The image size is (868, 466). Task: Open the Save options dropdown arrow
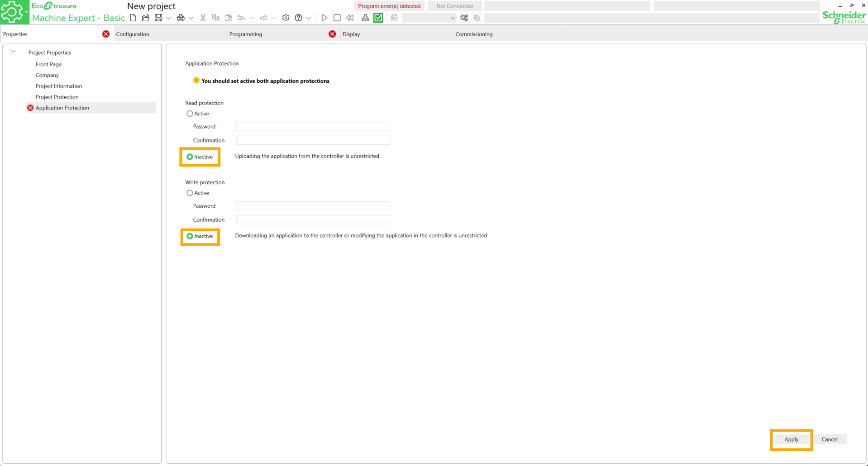click(169, 18)
